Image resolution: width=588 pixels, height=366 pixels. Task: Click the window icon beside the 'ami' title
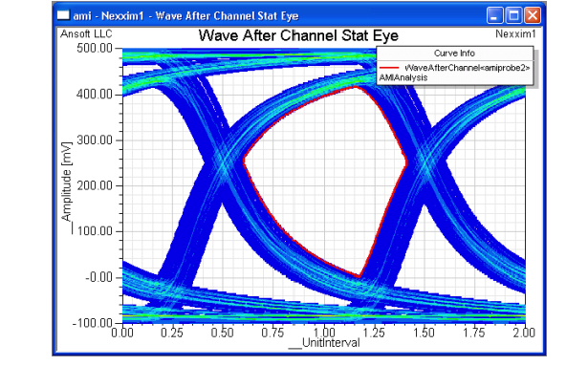[63, 15]
